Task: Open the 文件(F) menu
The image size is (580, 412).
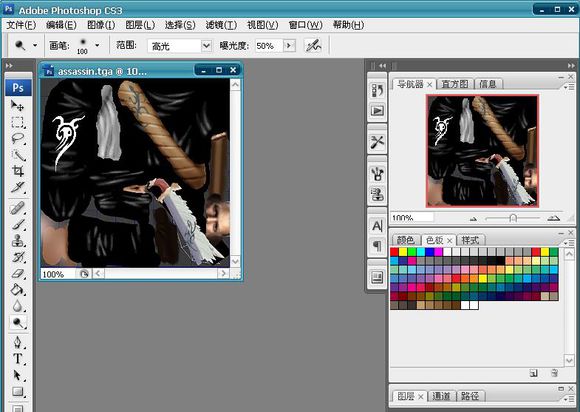Action: pos(21,25)
